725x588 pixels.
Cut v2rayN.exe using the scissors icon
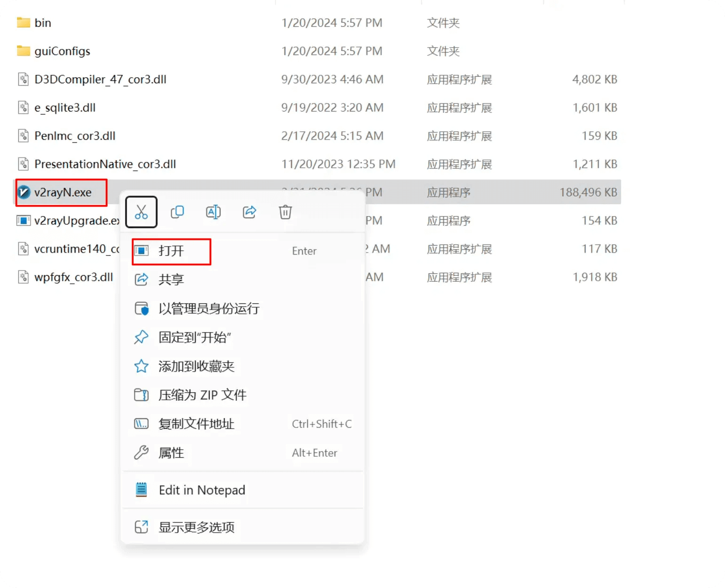[x=141, y=212]
